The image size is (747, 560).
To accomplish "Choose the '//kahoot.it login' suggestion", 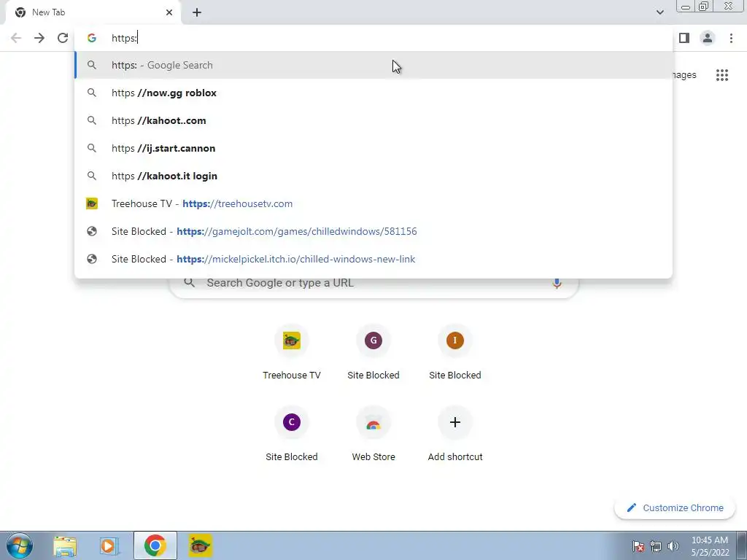I will [x=373, y=176].
